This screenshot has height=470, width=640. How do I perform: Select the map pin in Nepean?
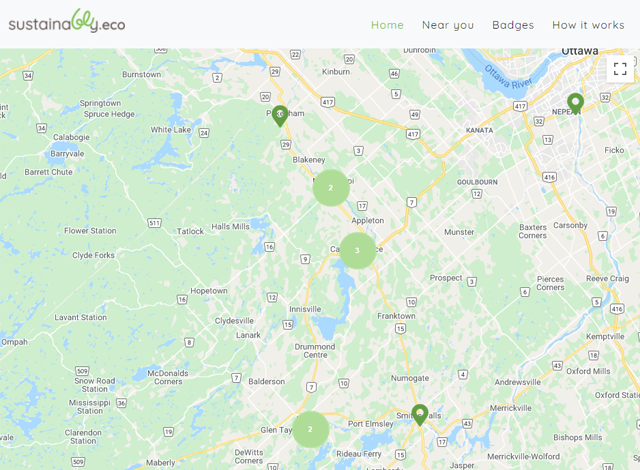coord(575,104)
